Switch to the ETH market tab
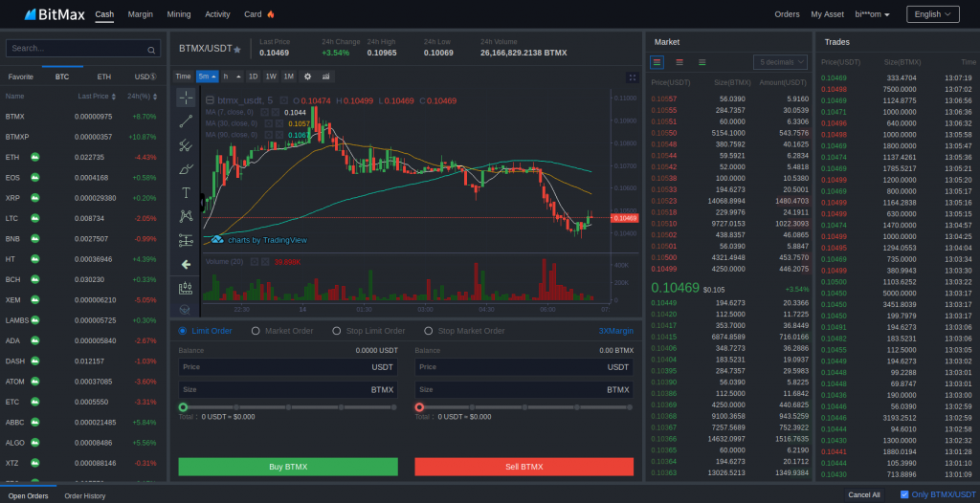980x503 pixels. click(103, 77)
